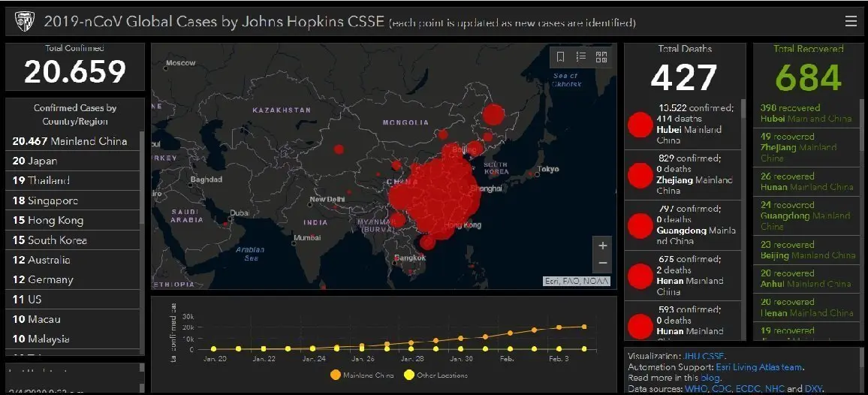Click the map bookmarks icon

[560, 56]
